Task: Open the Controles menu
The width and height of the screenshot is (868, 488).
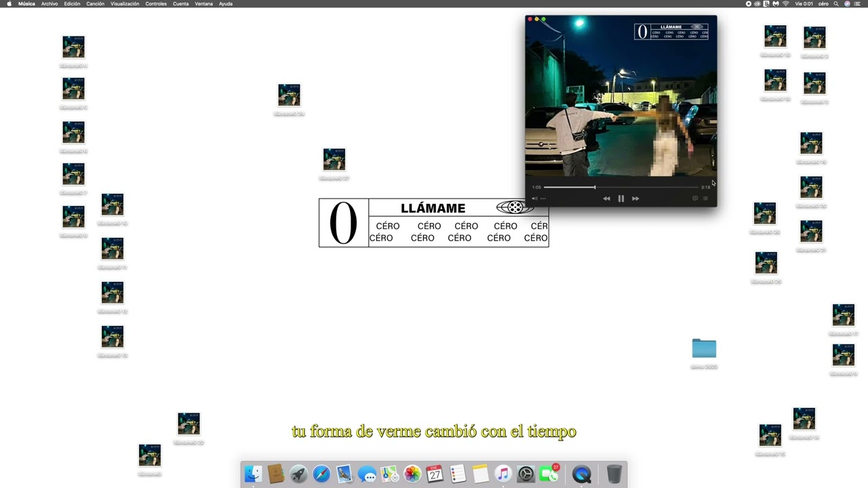Action: coord(156,3)
